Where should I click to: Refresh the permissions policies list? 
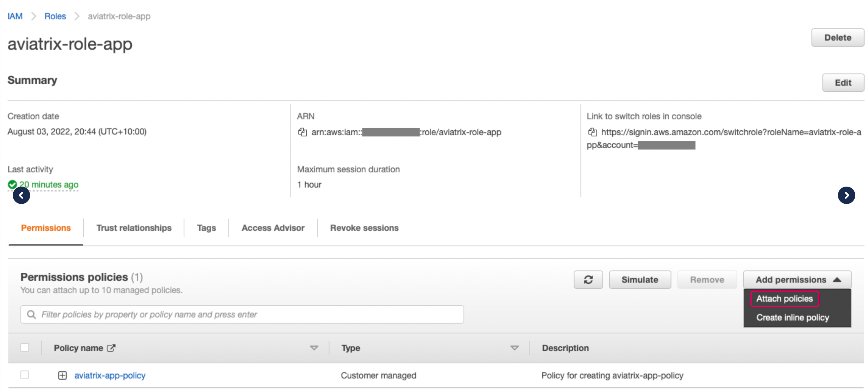click(588, 279)
